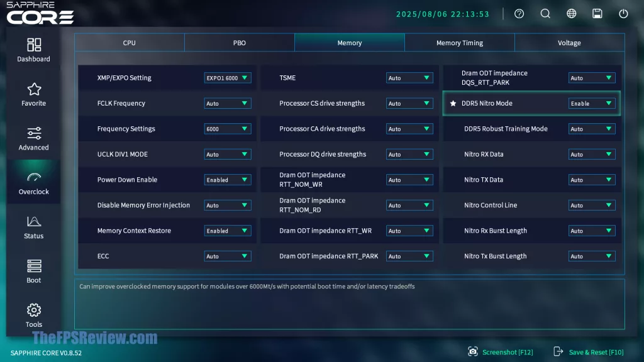Viewport: 644px width, 362px height.
Task: Open Processor CA drive strengths dropdown
Action: click(x=409, y=129)
